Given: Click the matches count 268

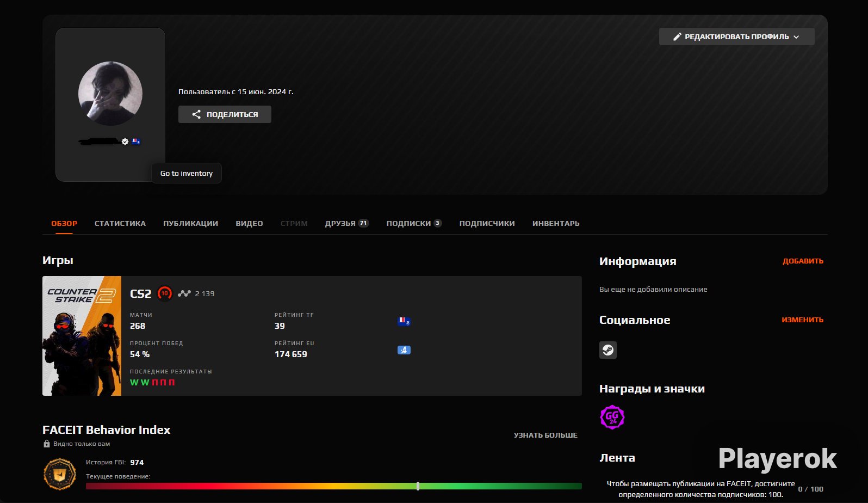Looking at the screenshot, I should point(138,326).
